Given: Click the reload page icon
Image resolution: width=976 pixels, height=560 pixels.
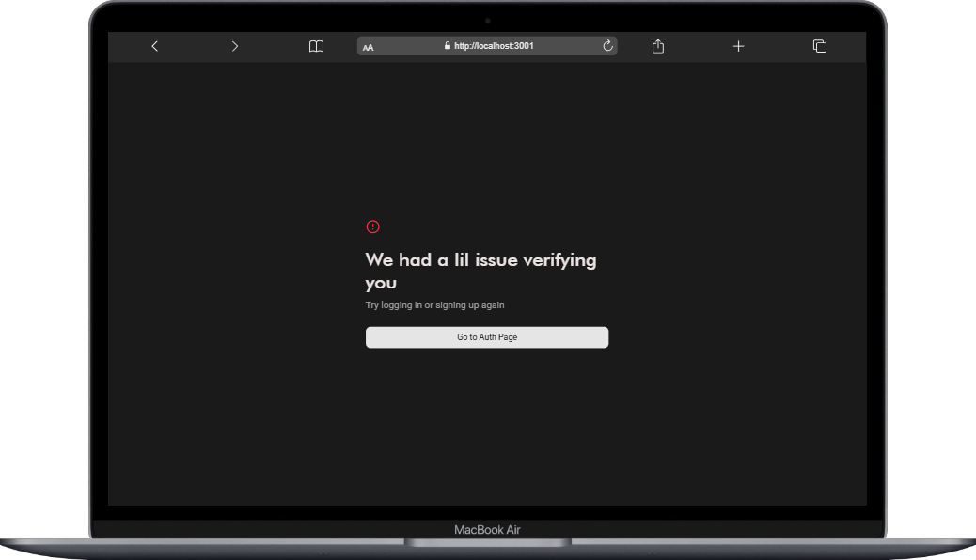Looking at the screenshot, I should pos(607,45).
